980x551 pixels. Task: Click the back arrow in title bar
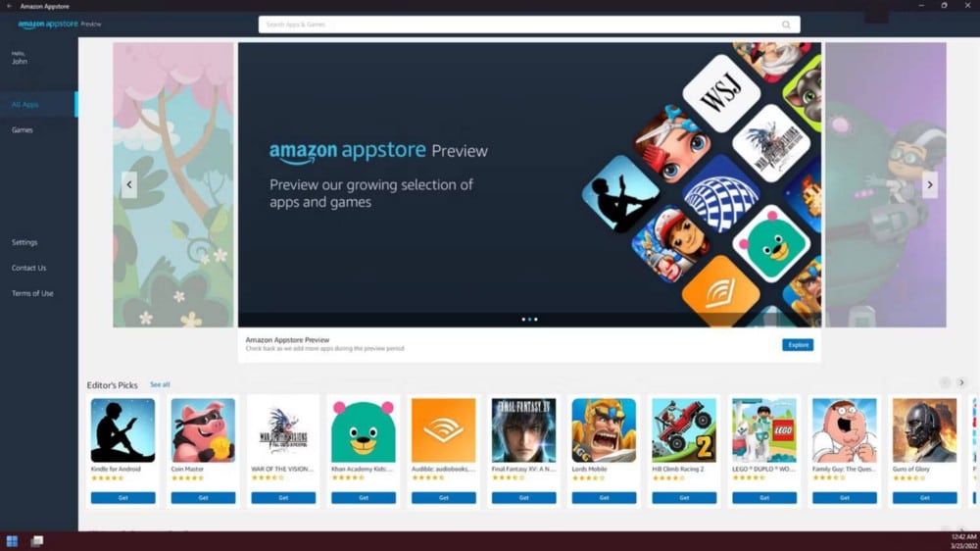pos(9,6)
